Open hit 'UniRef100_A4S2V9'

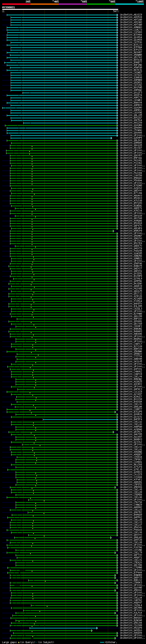coord(131,123)
